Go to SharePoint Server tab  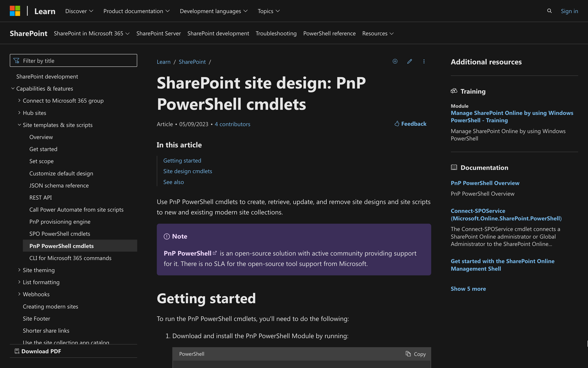pyautogui.click(x=158, y=34)
